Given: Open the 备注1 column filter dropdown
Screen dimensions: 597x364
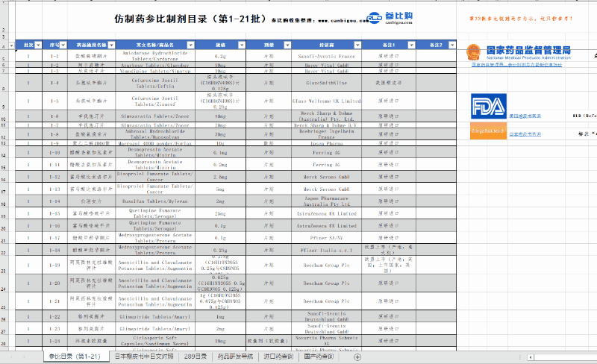Looking at the screenshot, I should pos(411,45).
